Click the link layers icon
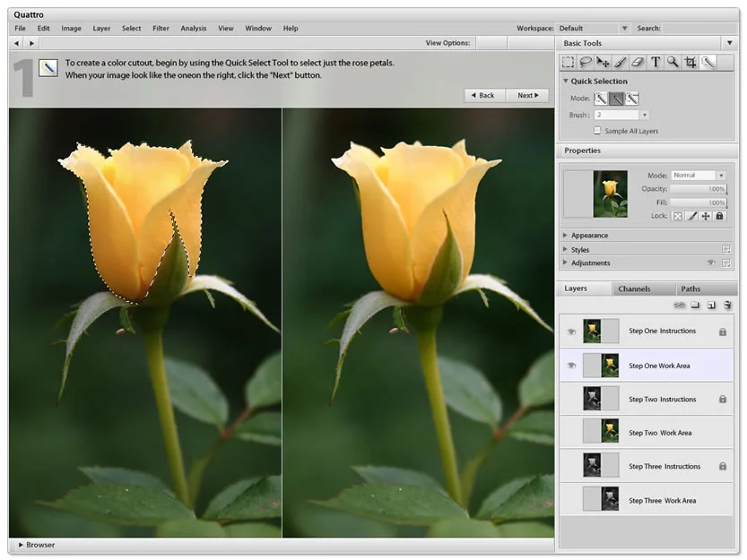The height and width of the screenshot is (560, 747). click(x=680, y=305)
